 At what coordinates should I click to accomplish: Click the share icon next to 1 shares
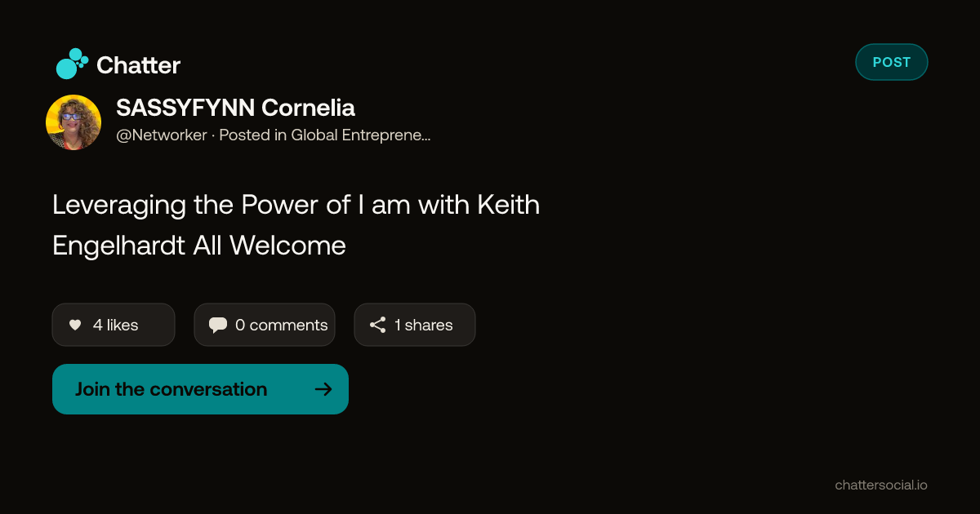pos(377,325)
